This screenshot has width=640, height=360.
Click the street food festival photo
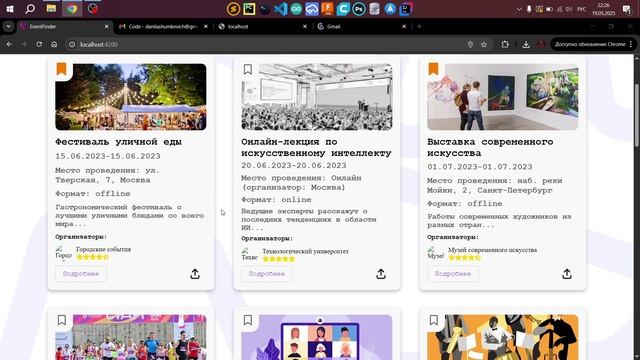click(131, 97)
